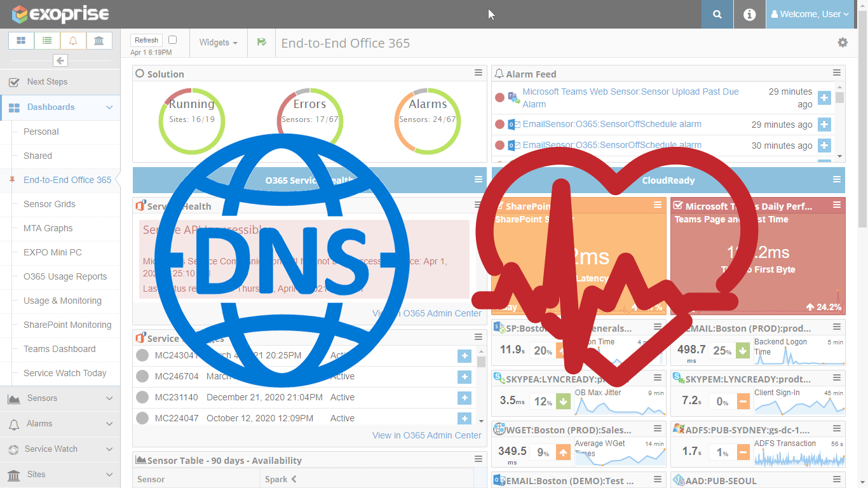868x488 pixels.
Task: Click the Refresh button
Action: point(146,40)
